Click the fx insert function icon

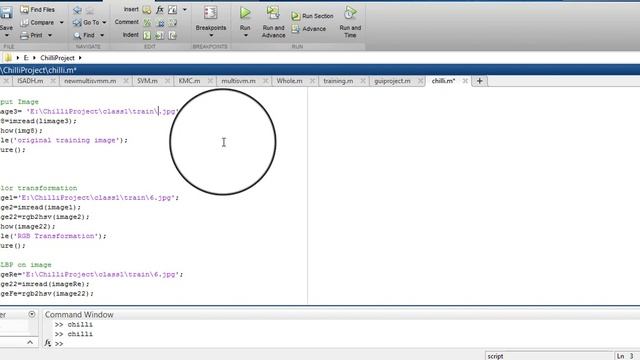[x=160, y=9]
